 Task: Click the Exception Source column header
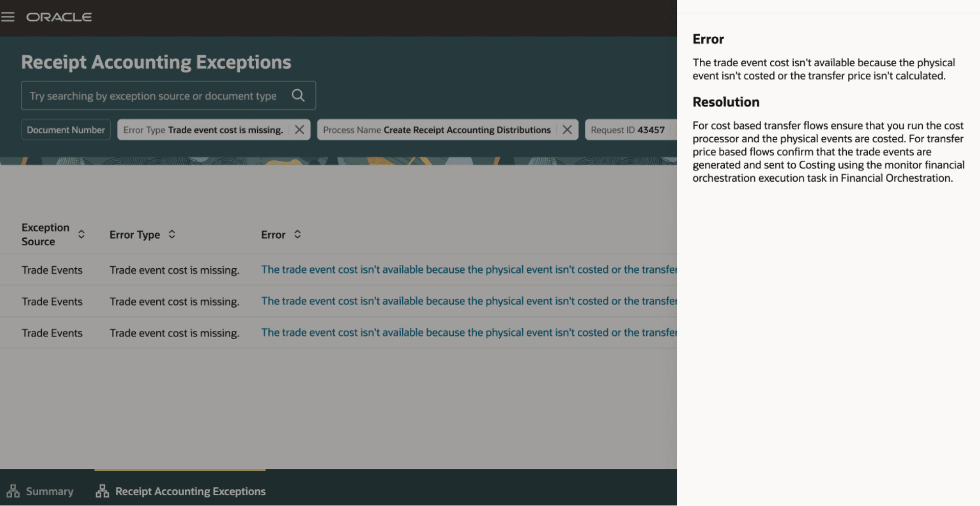tap(45, 234)
